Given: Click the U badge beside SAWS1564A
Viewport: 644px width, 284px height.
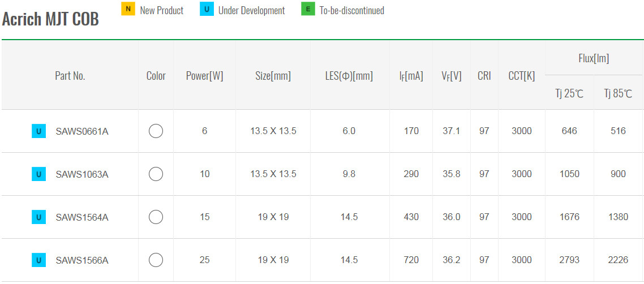Looking at the screenshot, I should [x=38, y=217].
